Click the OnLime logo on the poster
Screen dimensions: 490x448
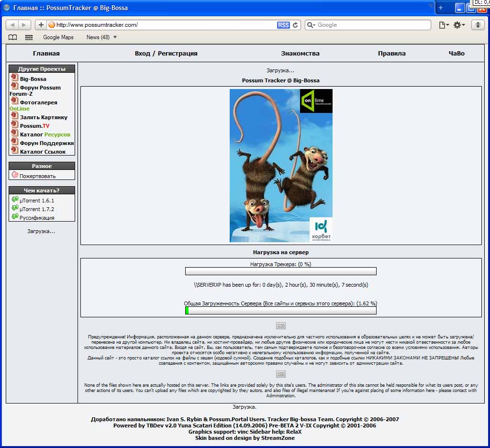(x=316, y=101)
